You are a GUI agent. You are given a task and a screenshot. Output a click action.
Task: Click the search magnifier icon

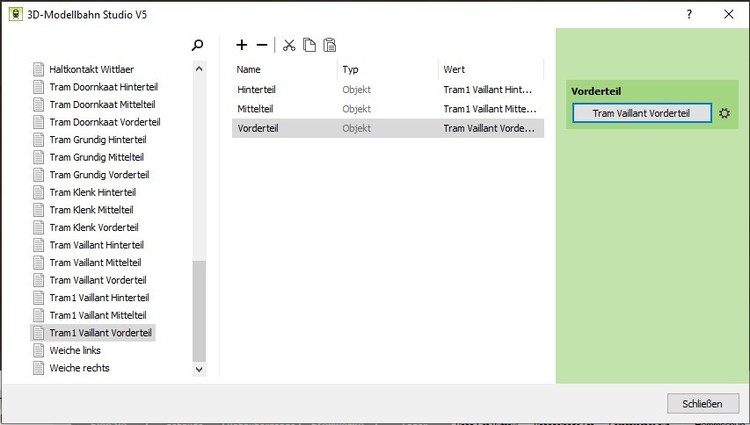tap(197, 45)
